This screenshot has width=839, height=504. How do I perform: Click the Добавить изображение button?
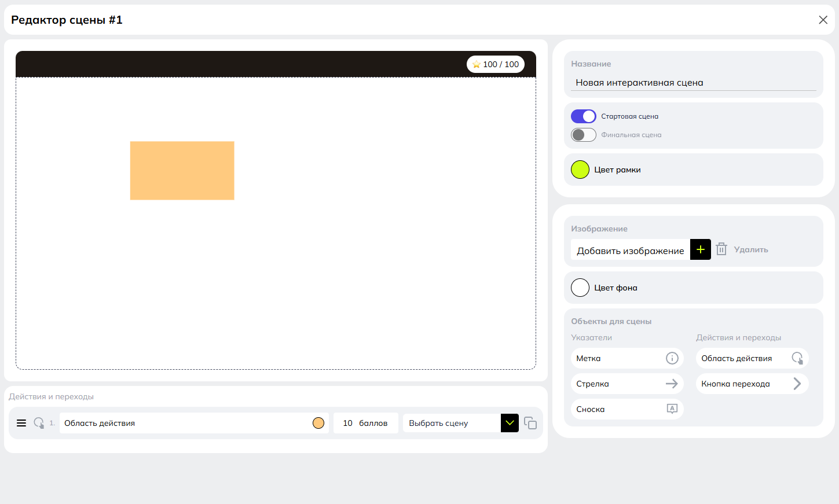(x=630, y=250)
